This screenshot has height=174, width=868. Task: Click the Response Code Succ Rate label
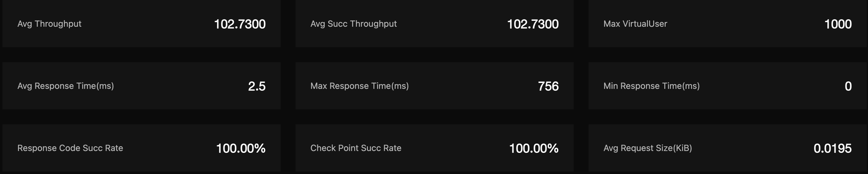(70, 148)
